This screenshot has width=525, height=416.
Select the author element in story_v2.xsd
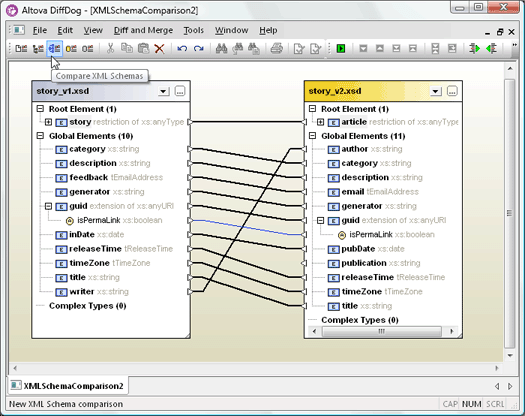coord(355,149)
